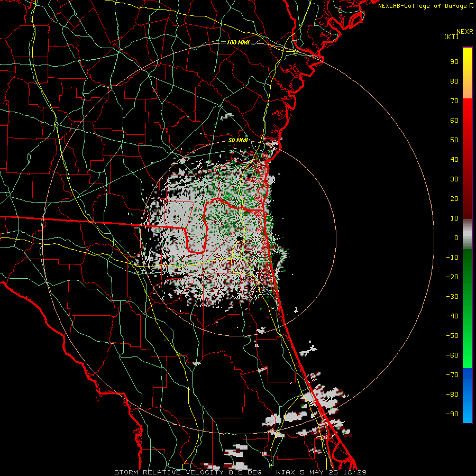Click the 100 NMI range ring label

tap(238, 42)
